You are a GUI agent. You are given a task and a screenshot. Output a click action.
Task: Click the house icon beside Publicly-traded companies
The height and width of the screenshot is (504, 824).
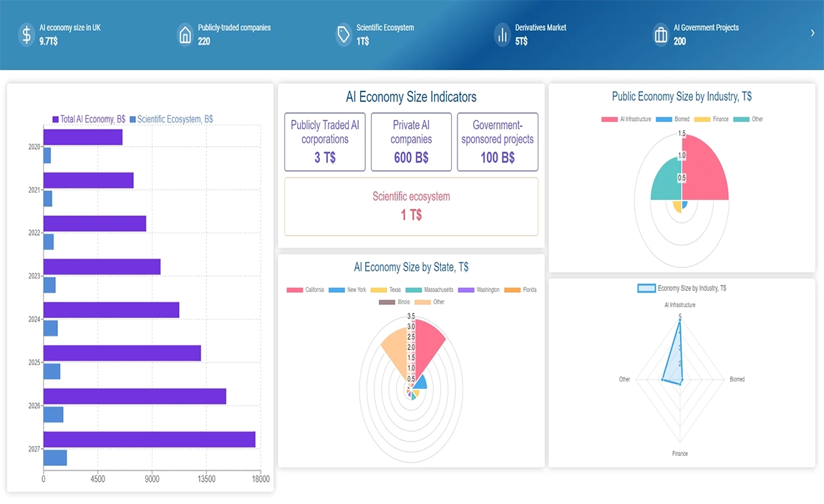tap(185, 34)
